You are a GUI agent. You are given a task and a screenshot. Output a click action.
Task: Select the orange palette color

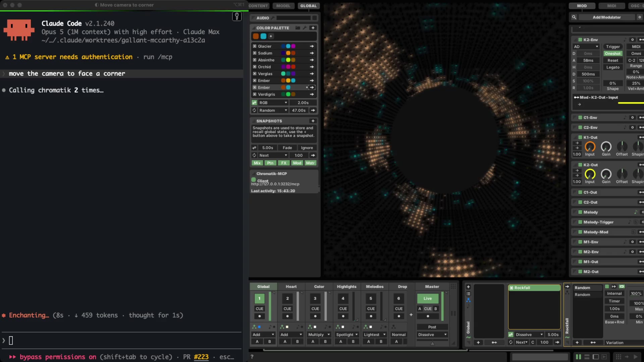[x=256, y=36]
